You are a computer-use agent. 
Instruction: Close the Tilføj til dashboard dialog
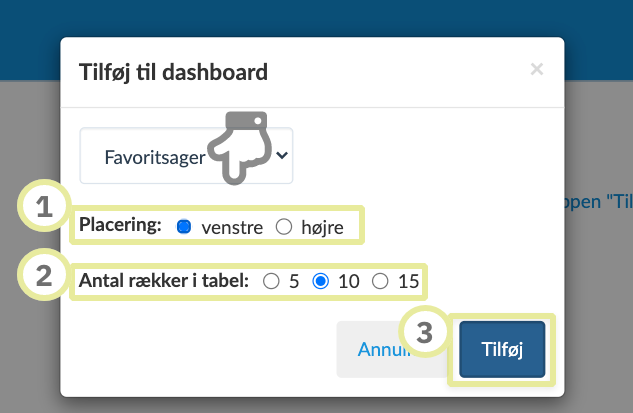(x=537, y=69)
